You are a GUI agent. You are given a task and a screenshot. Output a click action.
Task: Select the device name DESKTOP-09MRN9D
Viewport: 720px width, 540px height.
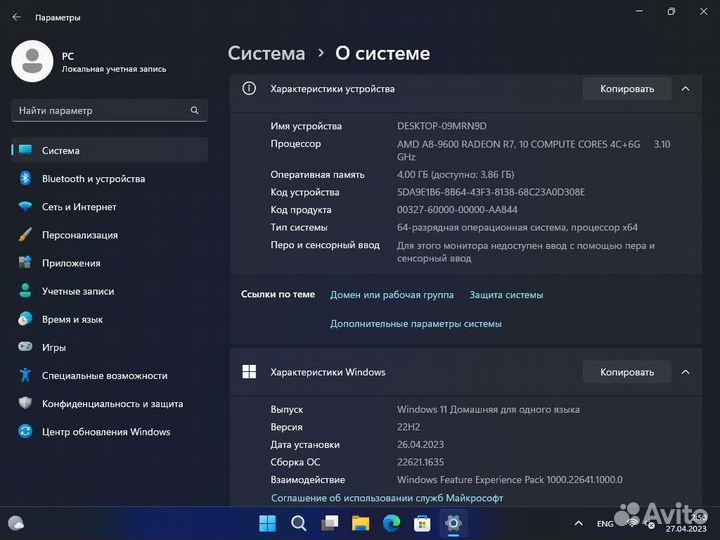442,126
